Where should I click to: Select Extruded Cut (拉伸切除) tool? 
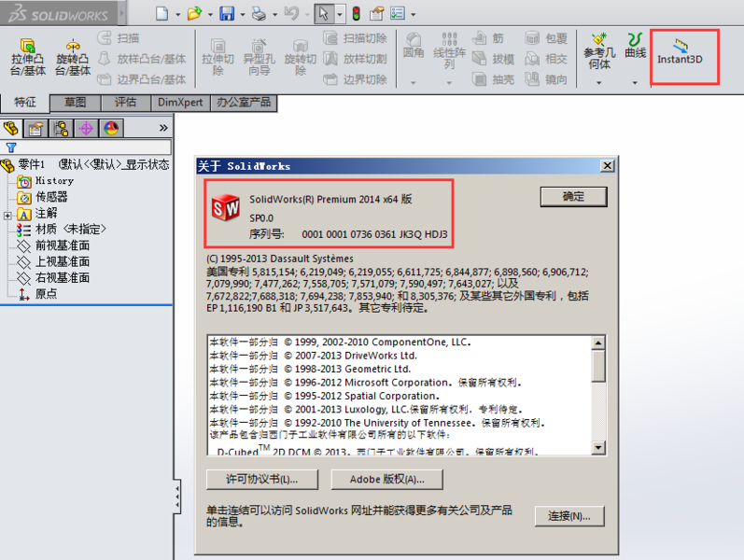tap(218, 58)
